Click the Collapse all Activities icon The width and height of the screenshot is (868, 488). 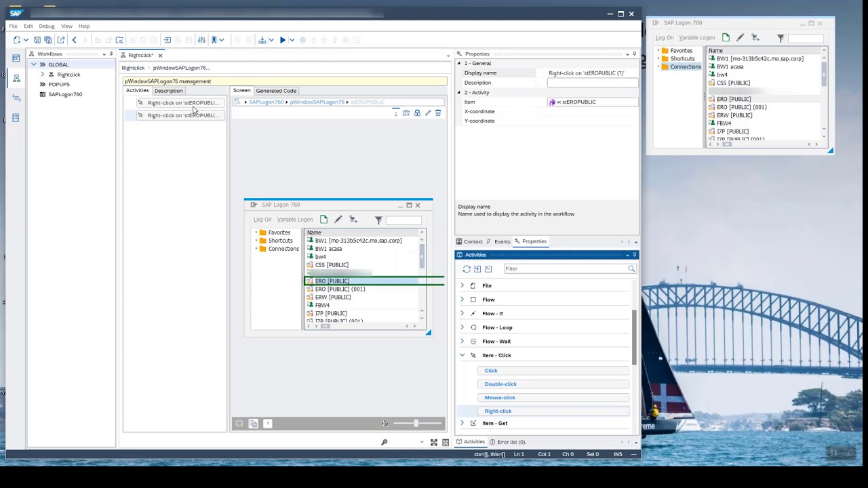point(488,269)
